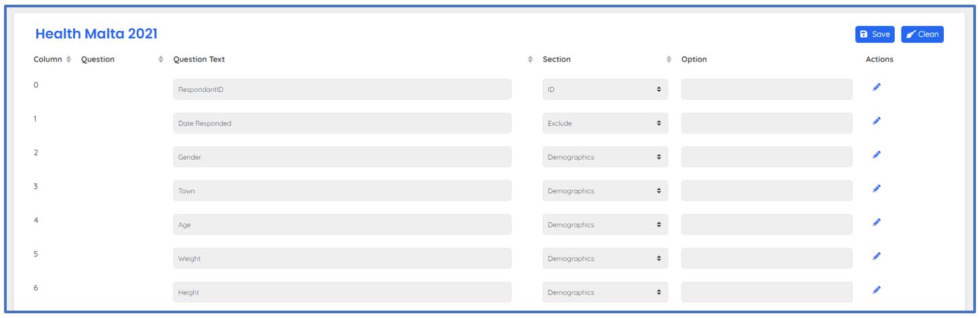Click the pencil icon for Weight row
This screenshot has width=980, height=318.
pyautogui.click(x=876, y=256)
